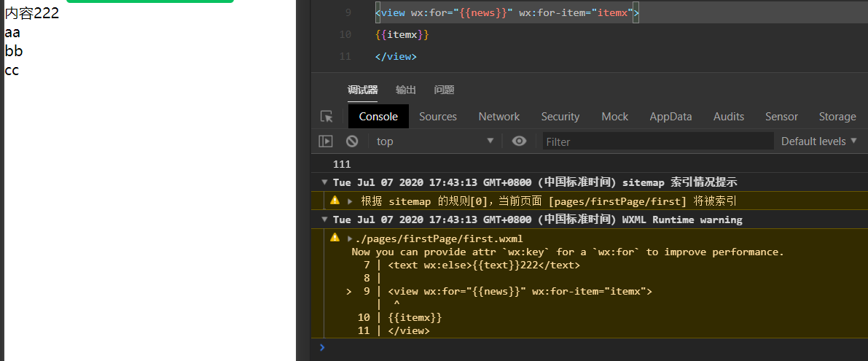868x361 pixels.
Task: Switch to the 输出 tab
Action: pos(406,90)
